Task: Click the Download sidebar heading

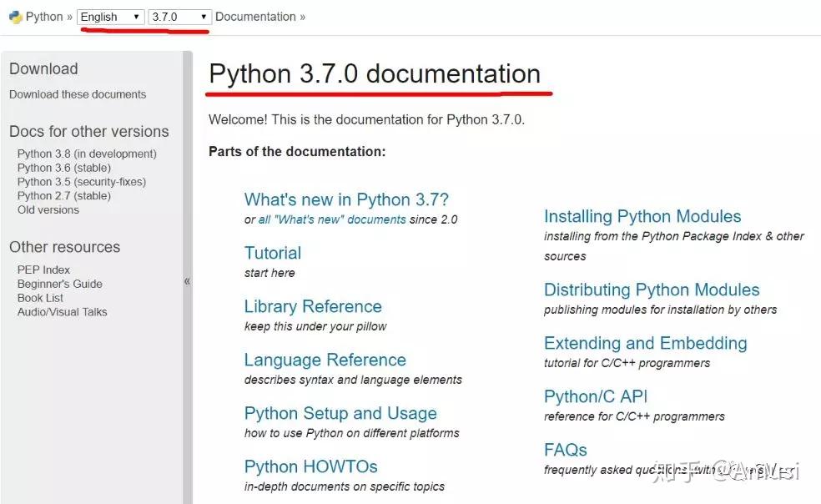Action: coord(43,68)
